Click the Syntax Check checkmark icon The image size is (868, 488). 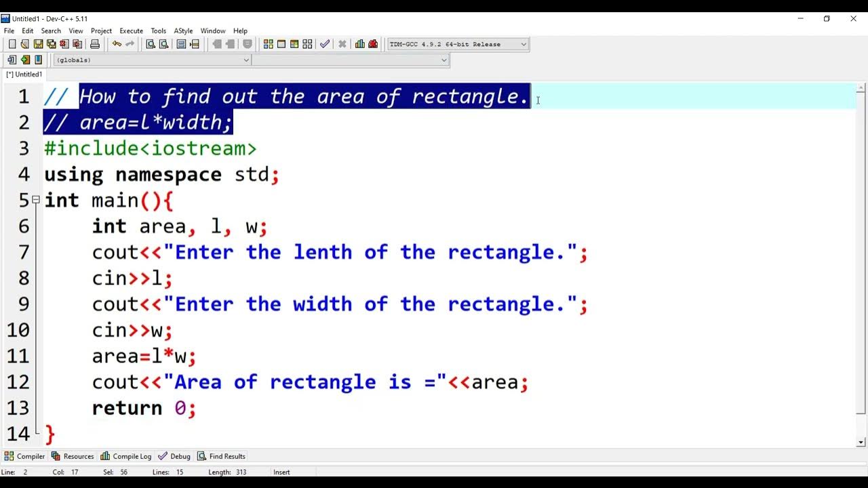(325, 44)
